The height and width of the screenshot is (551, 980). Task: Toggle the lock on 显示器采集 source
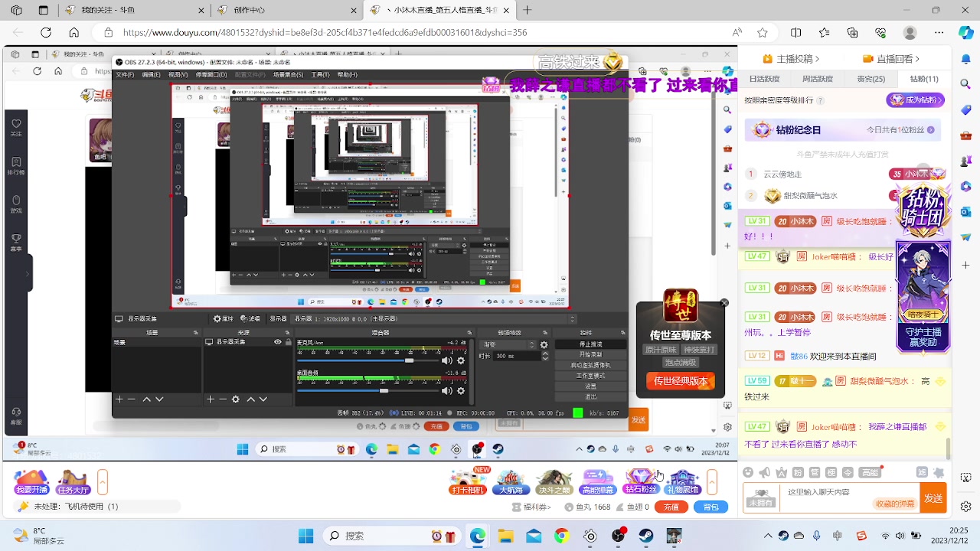click(x=288, y=342)
